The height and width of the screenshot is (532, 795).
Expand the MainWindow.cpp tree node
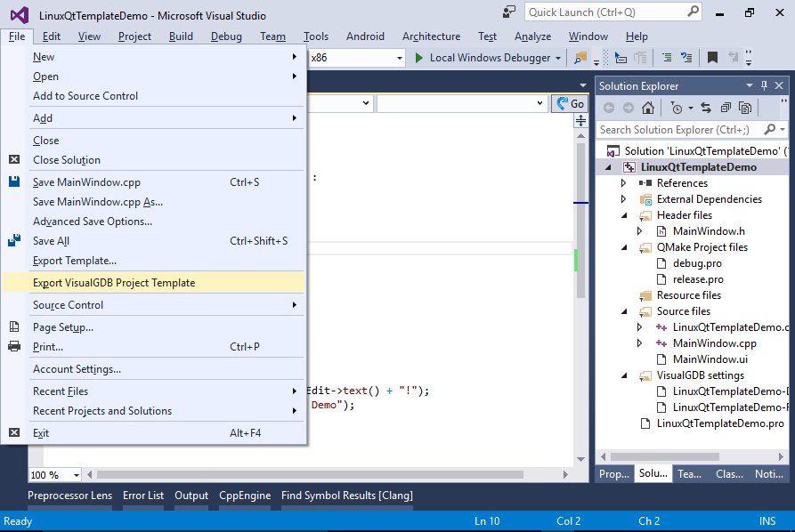639,343
